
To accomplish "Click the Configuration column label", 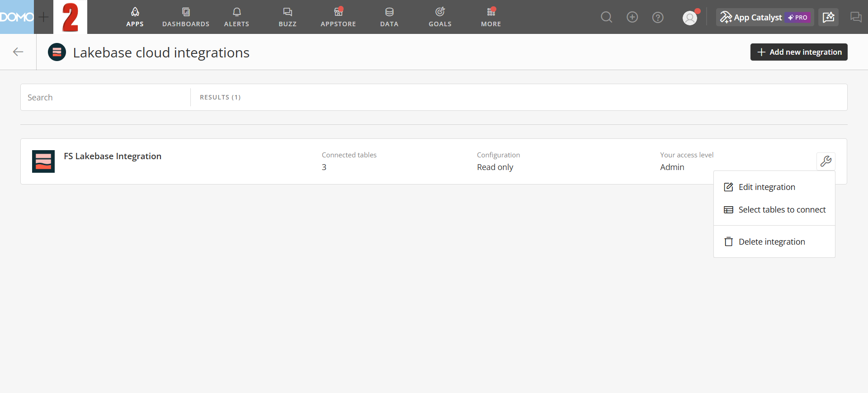I will 498,155.
